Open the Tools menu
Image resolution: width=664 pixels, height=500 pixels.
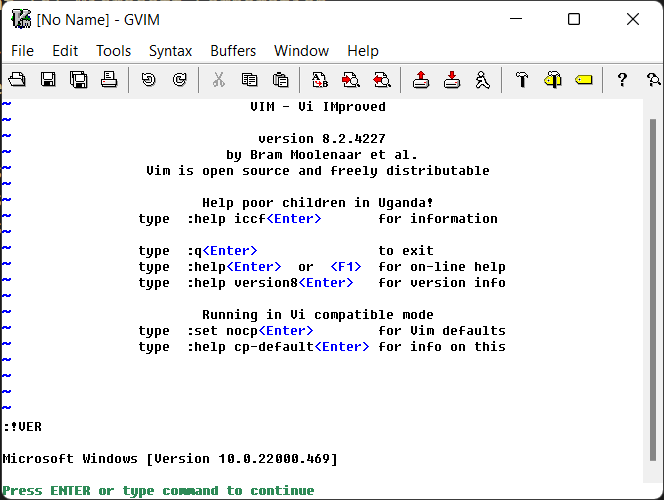tap(113, 51)
